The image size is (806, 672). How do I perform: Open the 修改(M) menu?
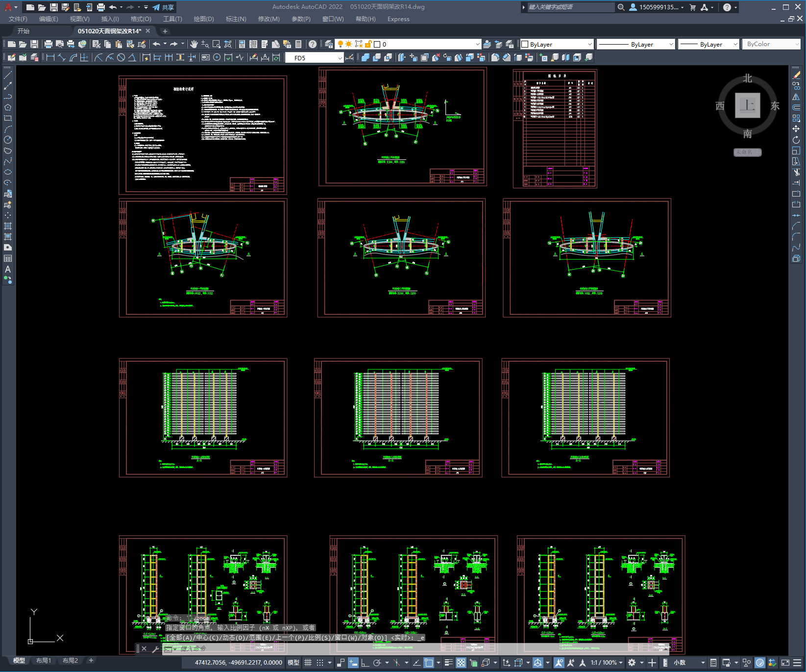tap(269, 19)
